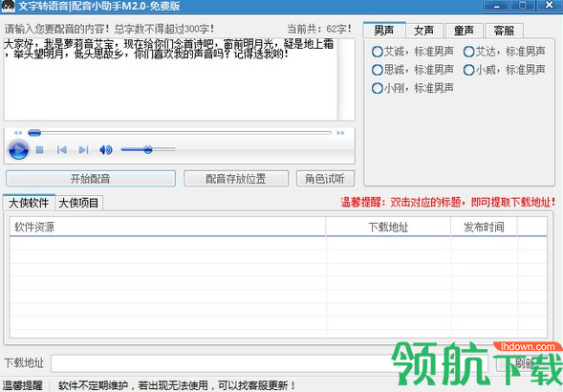Click the 下载地址 column header

click(x=388, y=227)
